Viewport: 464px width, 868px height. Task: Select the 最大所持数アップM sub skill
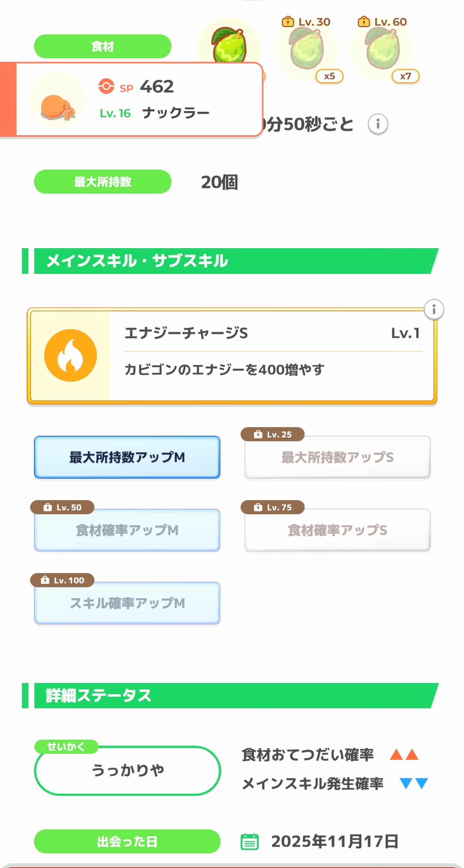click(127, 457)
